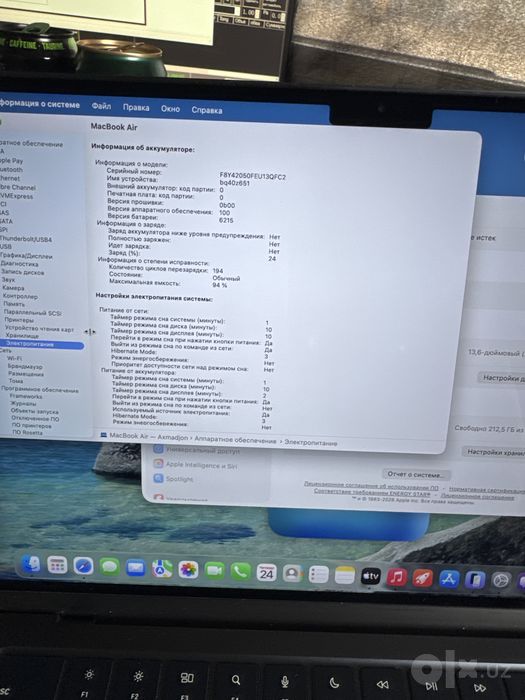The width and height of the screenshot is (525, 700).
Task: Open the Окно menu
Action: coord(171,109)
